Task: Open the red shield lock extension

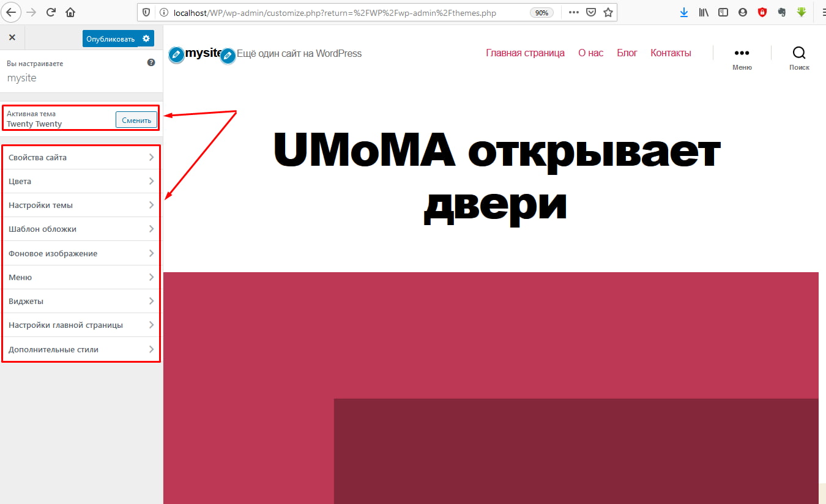Action: click(762, 12)
